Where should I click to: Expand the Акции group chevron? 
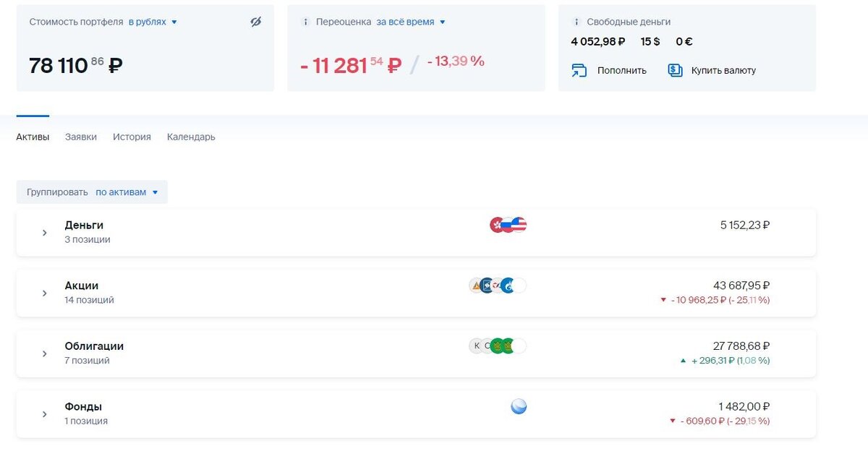coord(44,293)
